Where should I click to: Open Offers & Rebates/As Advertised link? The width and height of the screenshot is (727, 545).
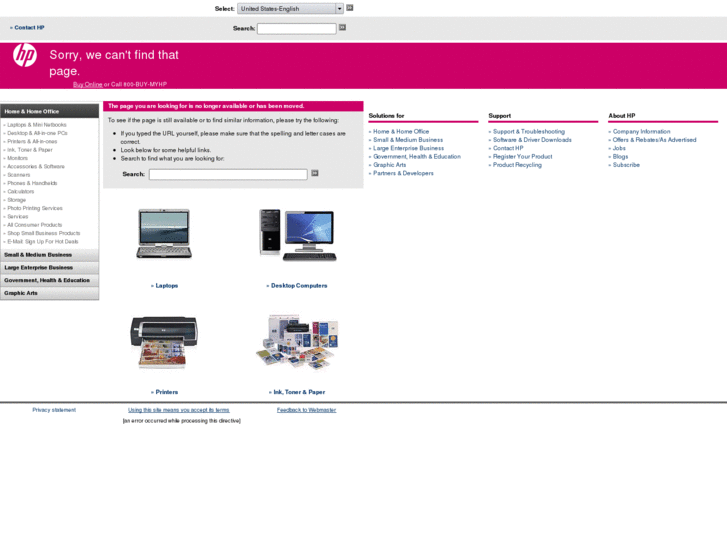tap(655, 140)
